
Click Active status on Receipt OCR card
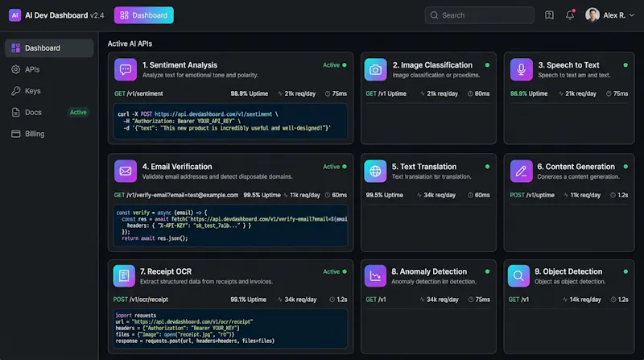pos(335,271)
